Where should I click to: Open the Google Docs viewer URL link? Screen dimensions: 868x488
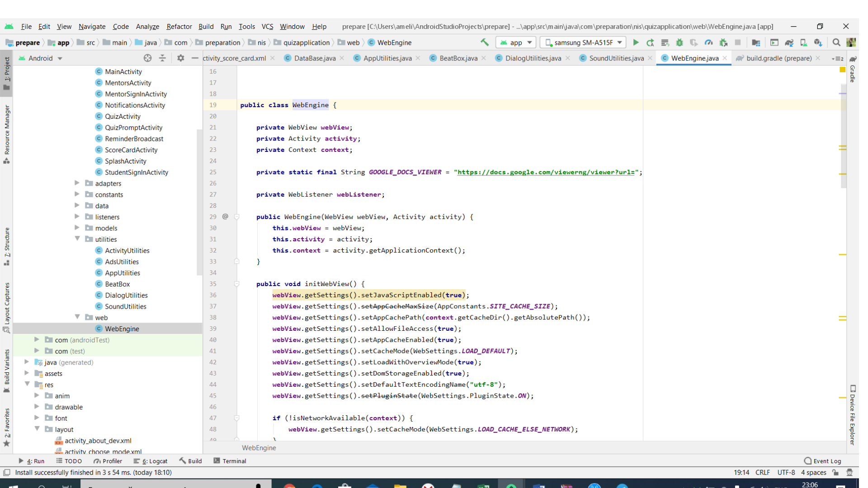pyautogui.click(x=546, y=172)
